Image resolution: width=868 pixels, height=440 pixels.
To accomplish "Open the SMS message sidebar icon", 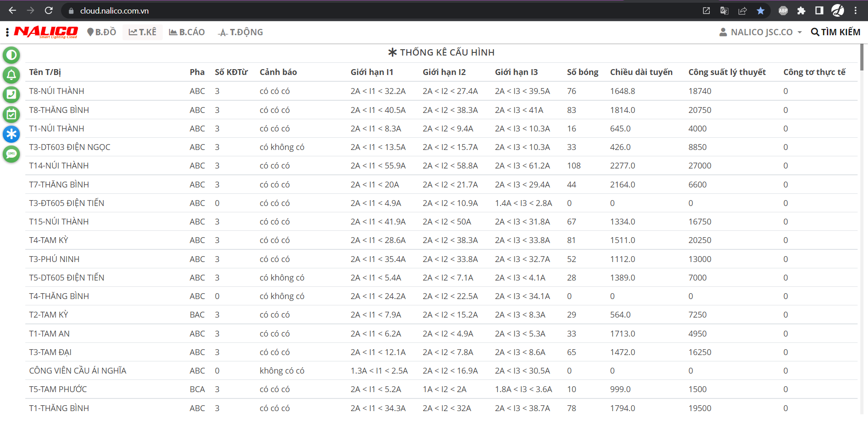I will 11,154.
